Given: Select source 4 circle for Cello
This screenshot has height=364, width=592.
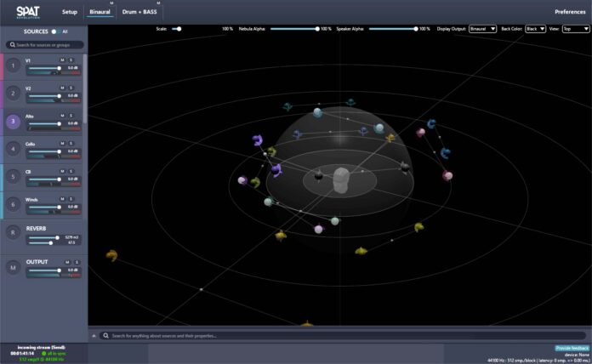Looking at the screenshot, I should [14, 149].
